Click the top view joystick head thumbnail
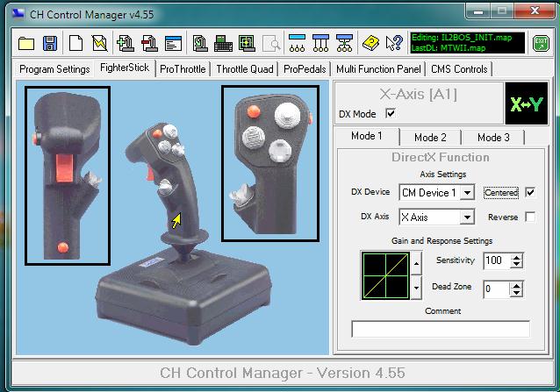Viewport: 560px width, 392px height. pos(270,163)
